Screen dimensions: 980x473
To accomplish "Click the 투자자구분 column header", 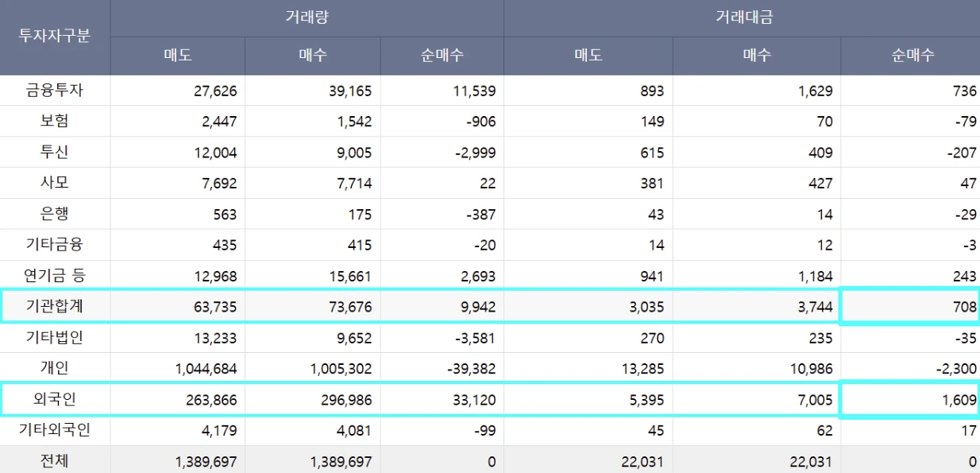I will (55, 37).
